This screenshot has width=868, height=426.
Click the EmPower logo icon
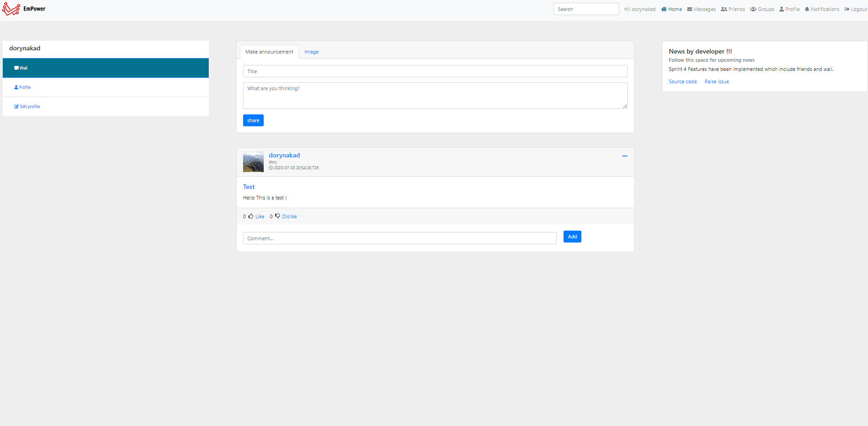[x=11, y=9]
